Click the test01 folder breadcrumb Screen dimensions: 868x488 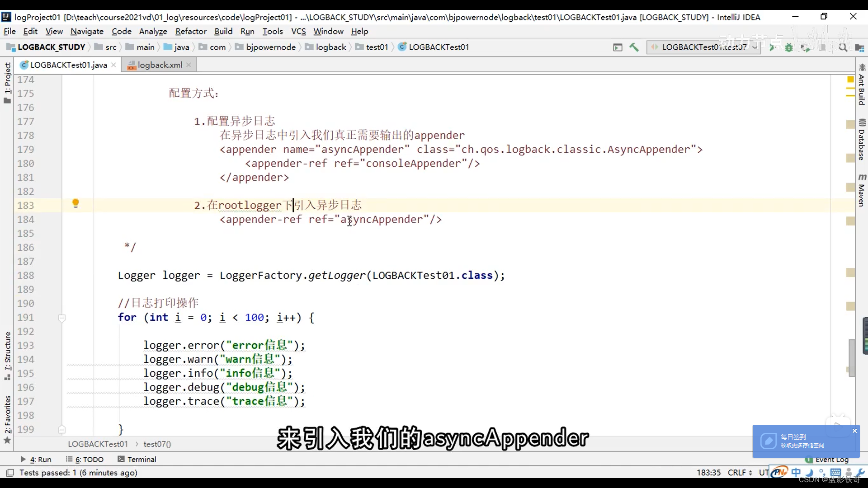click(372, 47)
